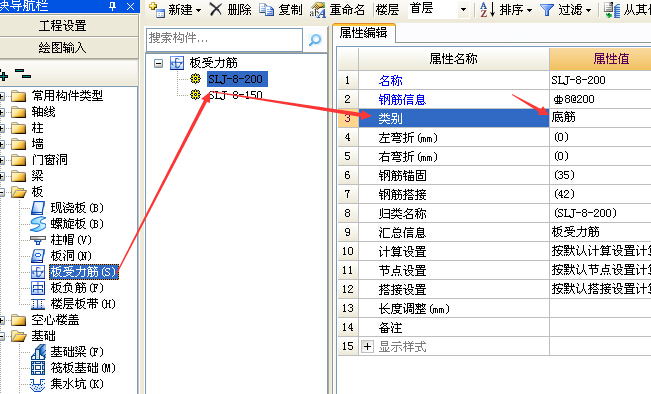The height and width of the screenshot is (394, 651).
Task: Click the collapse-all minus icon in navigation
Action: (x=23, y=74)
